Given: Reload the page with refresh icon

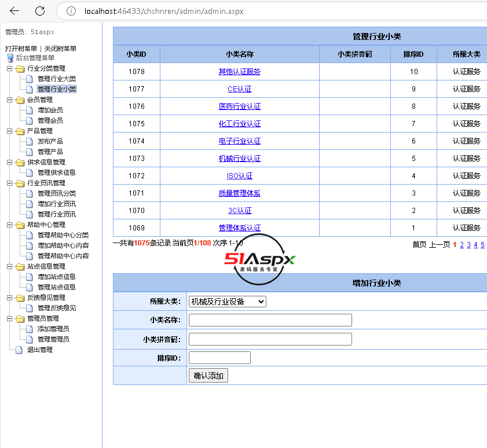Looking at the screenshot, I should coord(40,11).
